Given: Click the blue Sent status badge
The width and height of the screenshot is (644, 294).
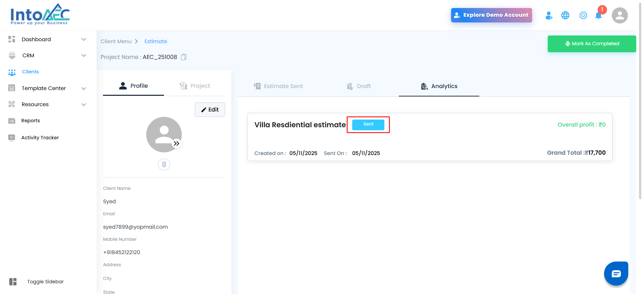Looking at the screenshot, I should (368, 125).
